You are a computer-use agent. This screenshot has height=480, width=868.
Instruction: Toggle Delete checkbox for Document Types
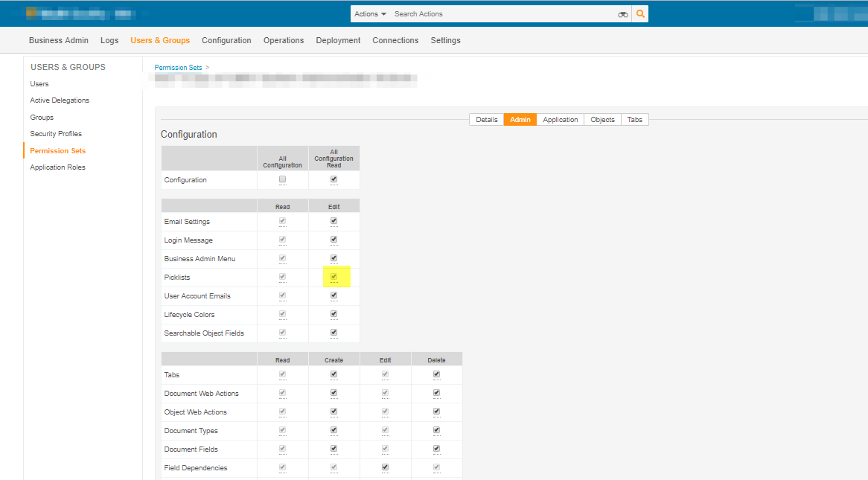coord(436,430)
